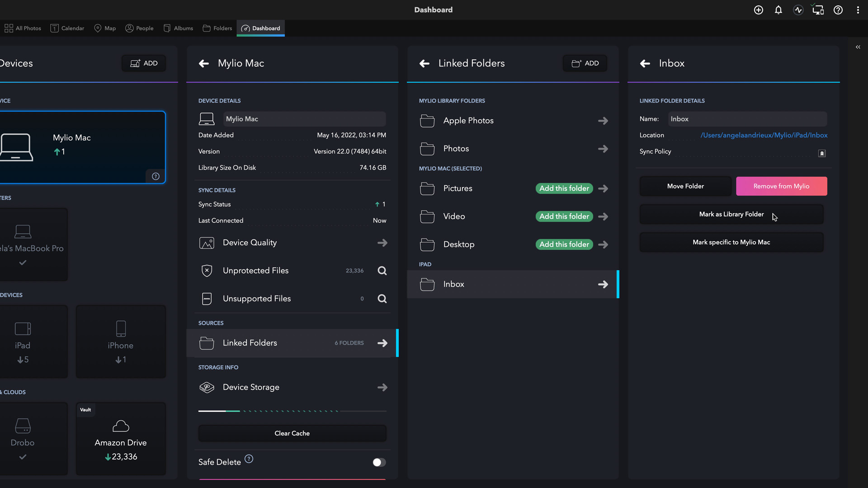
Task: Click the storage usage progress bar
Action: (292, 411)
